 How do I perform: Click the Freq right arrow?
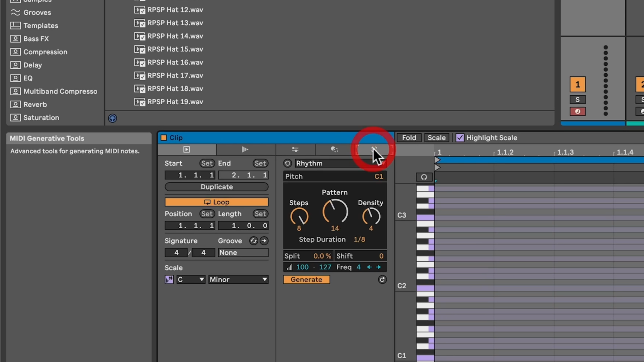tap(378, 267)
